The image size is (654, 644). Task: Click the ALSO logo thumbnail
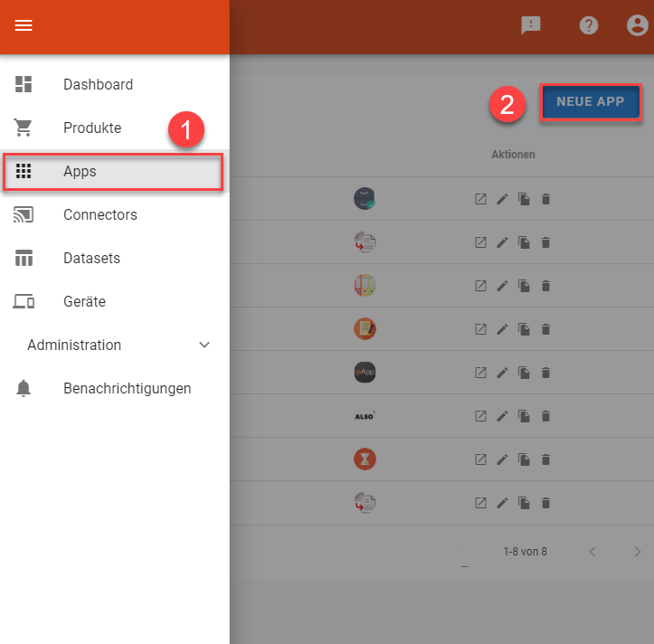pyautogui.click(x=365, y=416)
